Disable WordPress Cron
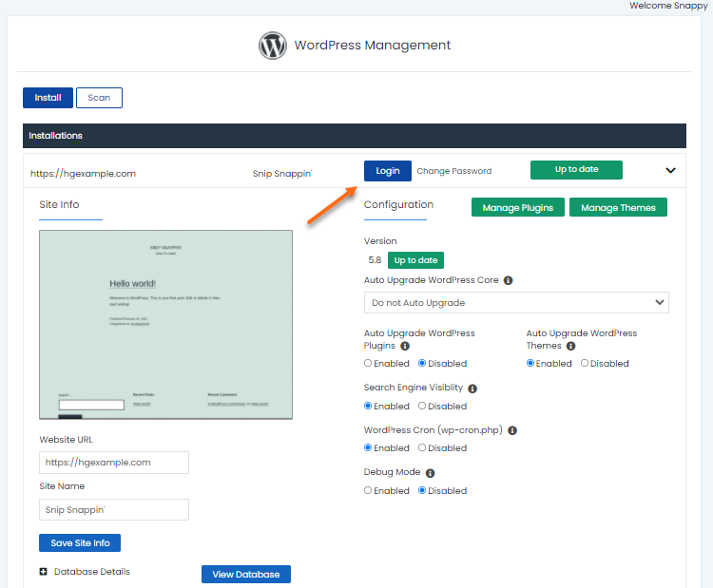The image size is (713, 588). click(x=422, y=447)
